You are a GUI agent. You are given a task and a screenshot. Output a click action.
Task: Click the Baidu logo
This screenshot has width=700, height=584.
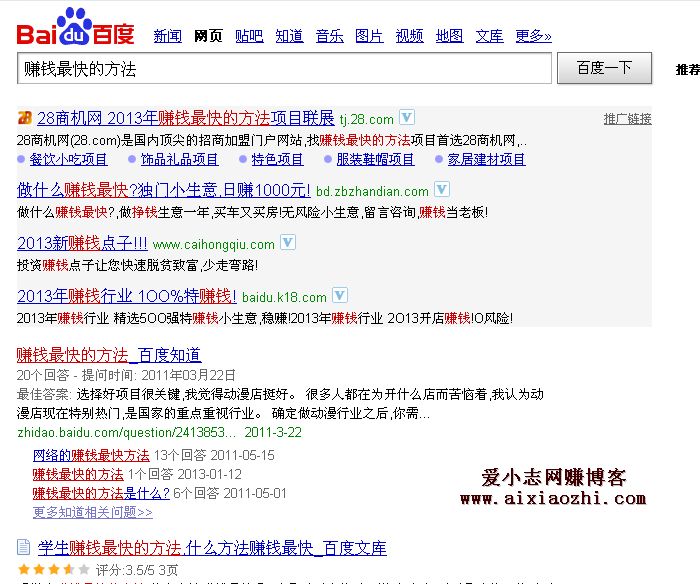(75, 27)
